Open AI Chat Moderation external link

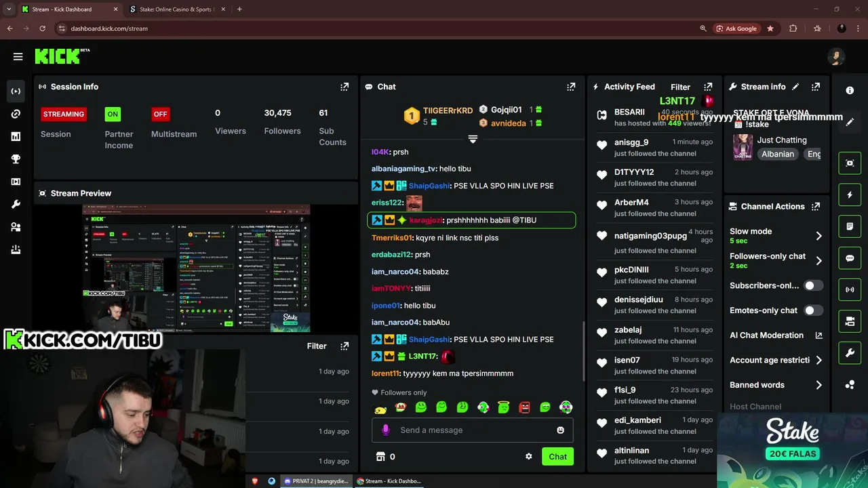tap(818, 335)
